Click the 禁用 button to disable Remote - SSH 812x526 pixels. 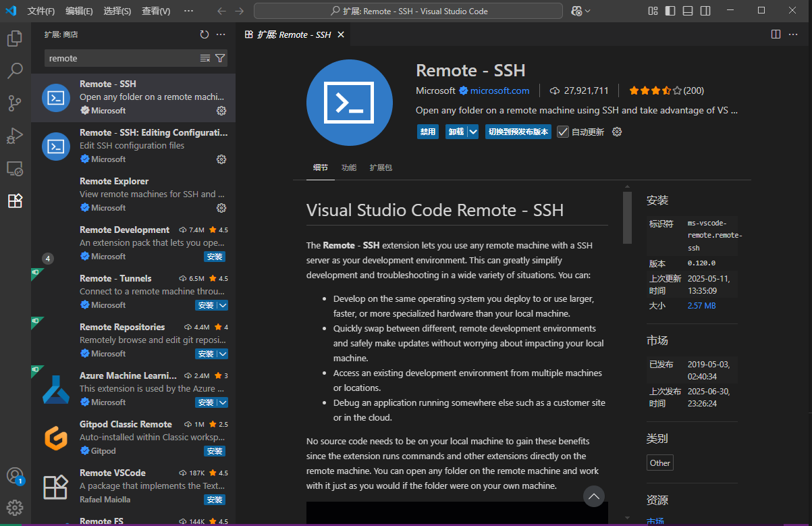427,132
